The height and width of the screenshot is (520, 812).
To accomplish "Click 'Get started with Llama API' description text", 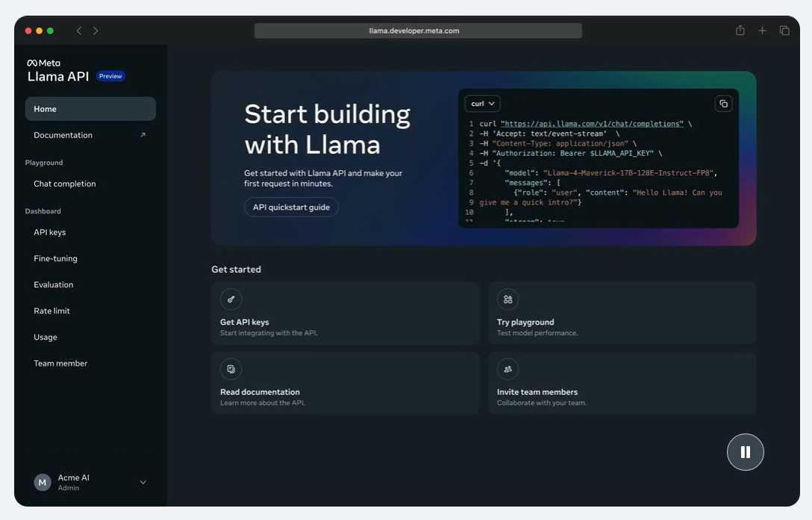I will [323, 178].
